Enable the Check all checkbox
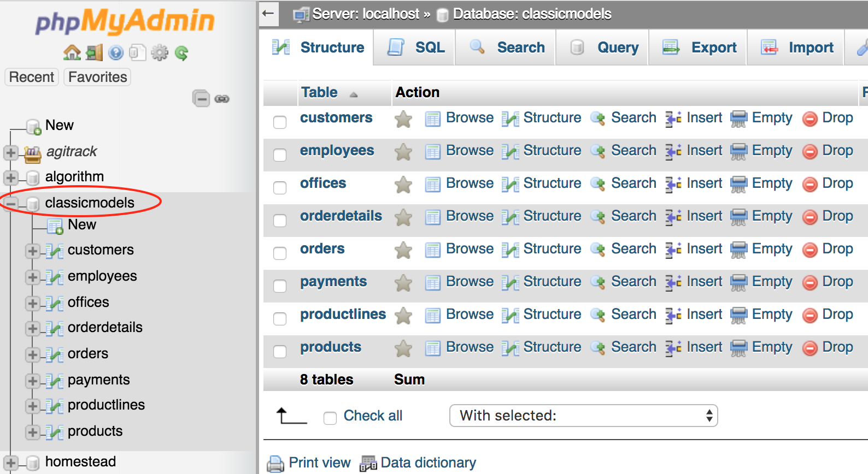868x474 pixels. click(330, 418)
